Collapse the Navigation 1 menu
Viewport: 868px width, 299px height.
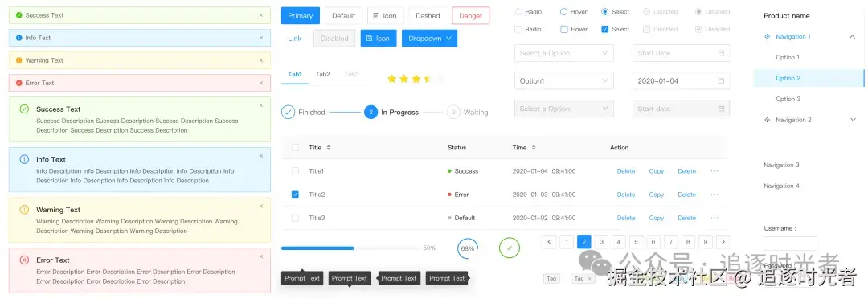pyautogui.click(x=852, y=36)
